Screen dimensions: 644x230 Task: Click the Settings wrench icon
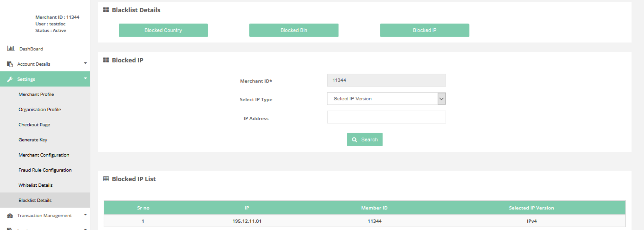[10, 79]
